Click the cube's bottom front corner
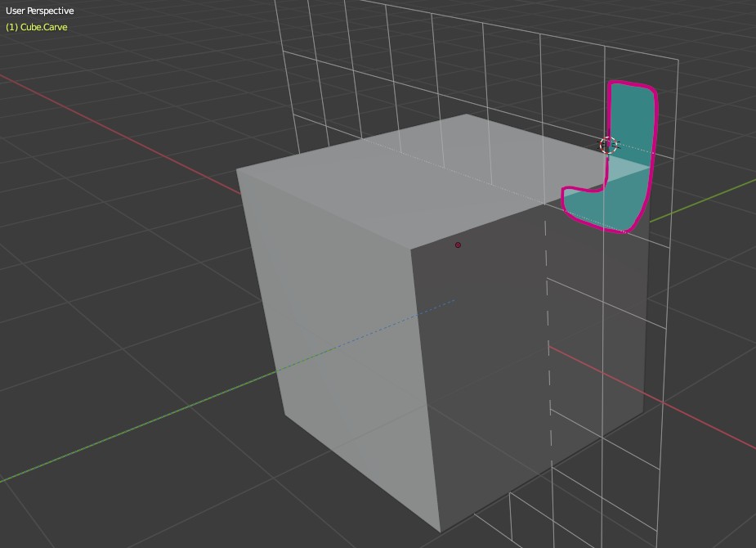This screenshot has width=756, height=548. (x=441, y=532)
